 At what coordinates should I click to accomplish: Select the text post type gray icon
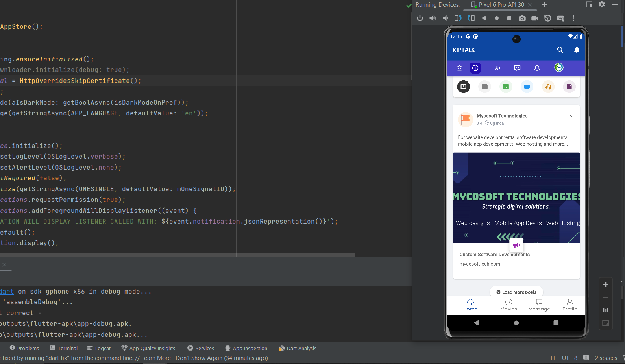[485, 87]
